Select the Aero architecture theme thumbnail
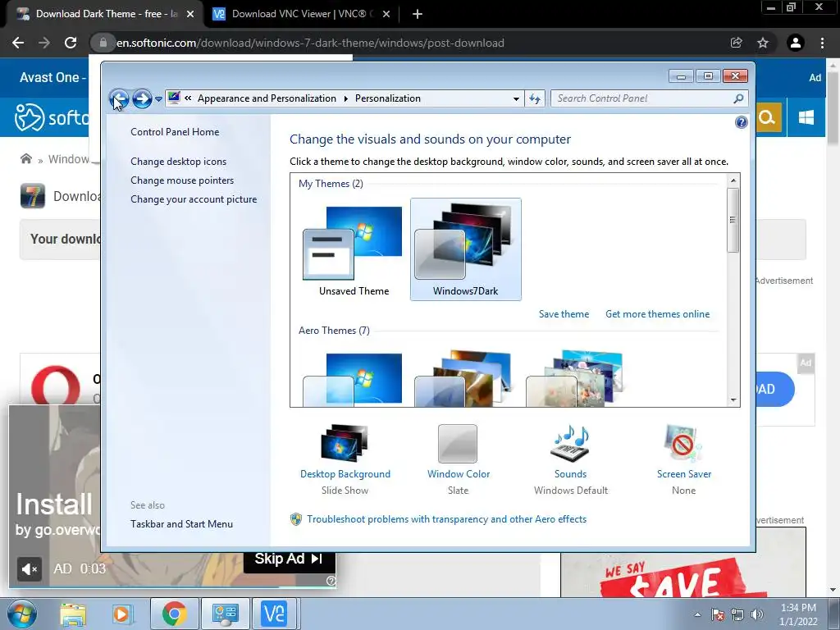Image resolution: width=840 pixels, height=630 pixels. coord(464,379)
